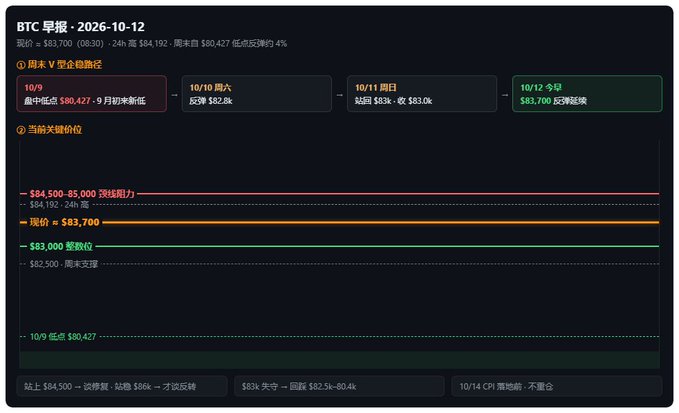
Task: Click the subtitle line starting "现价 ≈ $83,700 (08:30)"
Action: 152,43
